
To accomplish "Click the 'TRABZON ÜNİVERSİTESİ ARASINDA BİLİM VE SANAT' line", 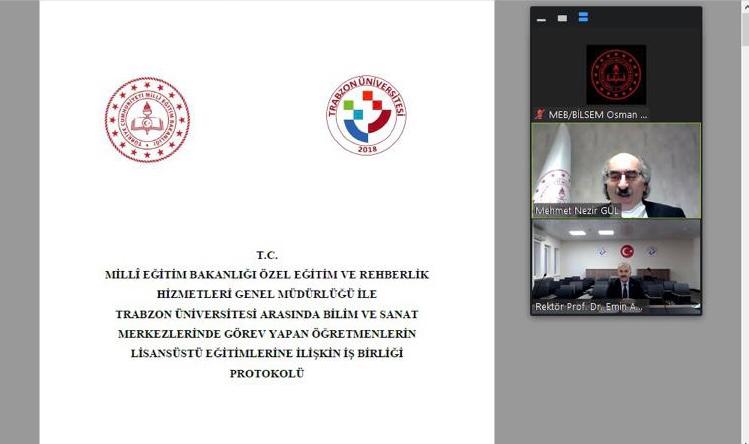I will [x=267, y=314].
